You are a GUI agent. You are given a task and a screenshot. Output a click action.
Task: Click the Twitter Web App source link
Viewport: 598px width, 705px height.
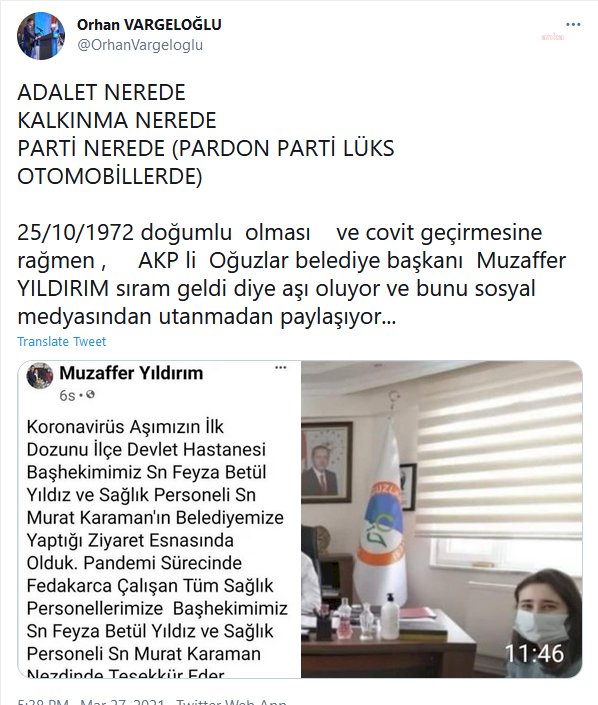(x=231, y=701)
